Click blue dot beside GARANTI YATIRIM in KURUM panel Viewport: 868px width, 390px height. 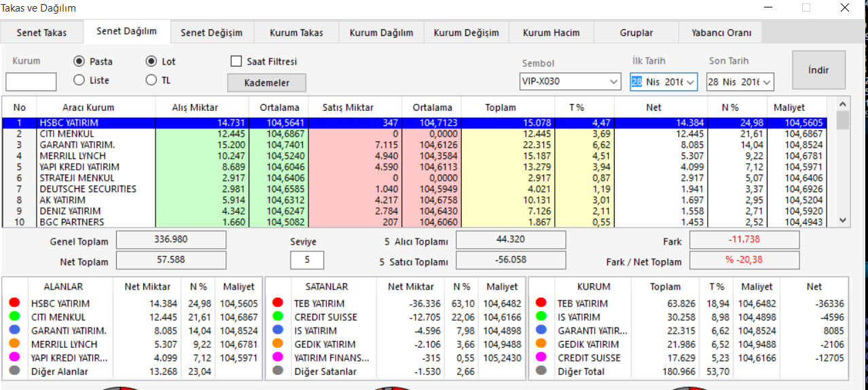(x=541, y=330)
